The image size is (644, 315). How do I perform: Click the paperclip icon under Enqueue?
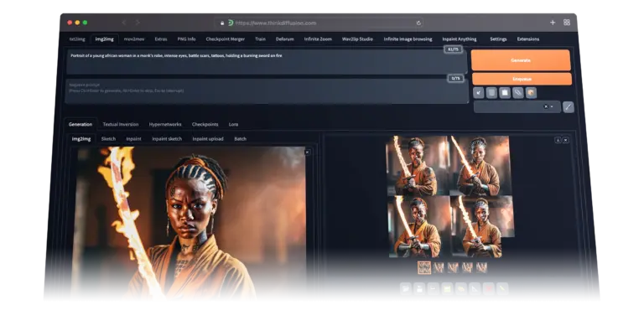click(518, 93)
